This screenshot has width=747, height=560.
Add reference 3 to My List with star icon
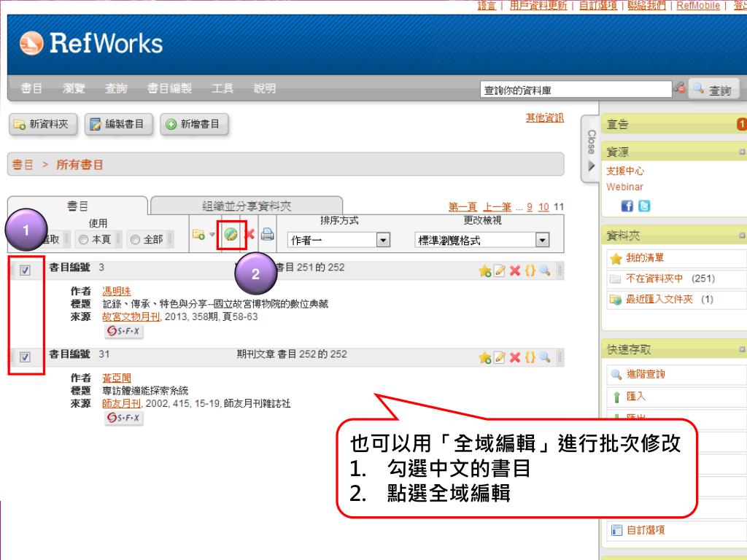pyautogui.click(x=485, y=271)
